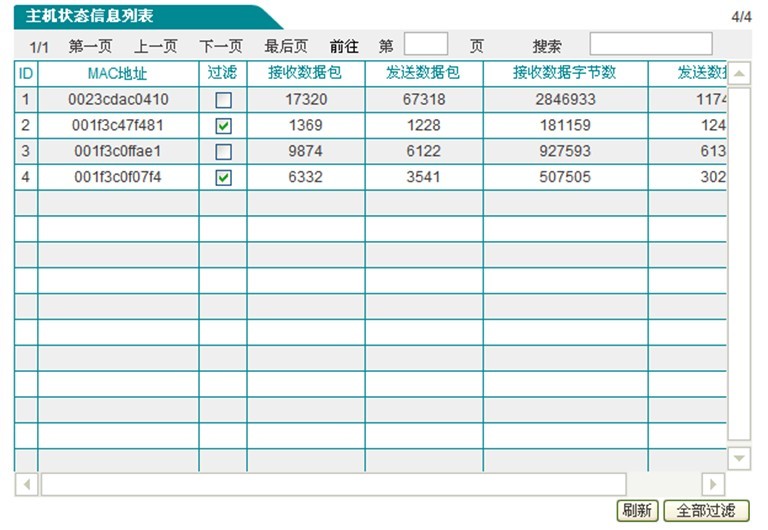Screen dimensions: 768x530
Task: Click the 接收数据包 column header
Action: click(x=305, y=74)
